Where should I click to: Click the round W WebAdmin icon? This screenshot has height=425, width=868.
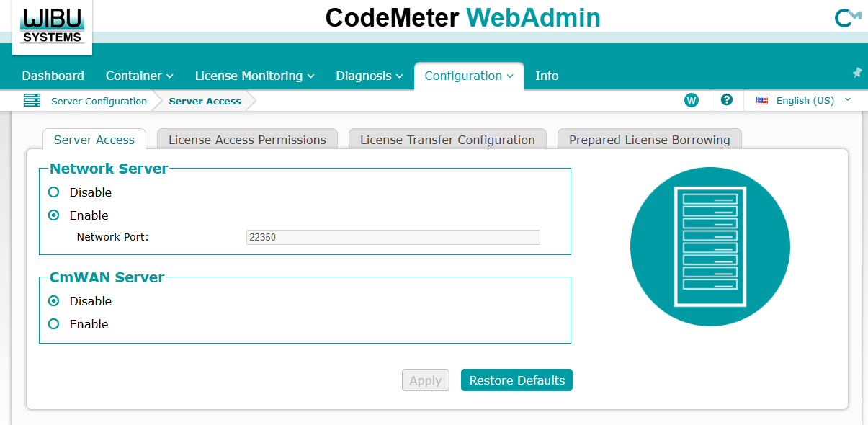[692, 100]
